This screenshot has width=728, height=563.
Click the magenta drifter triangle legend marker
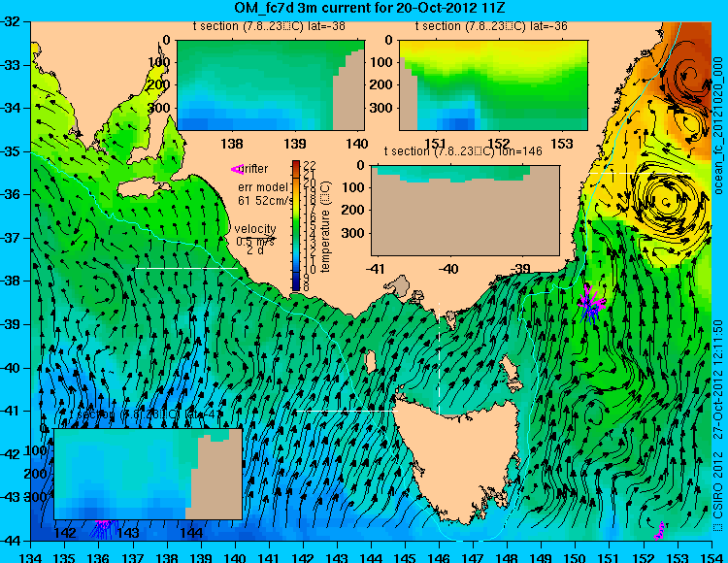[237, 170]
